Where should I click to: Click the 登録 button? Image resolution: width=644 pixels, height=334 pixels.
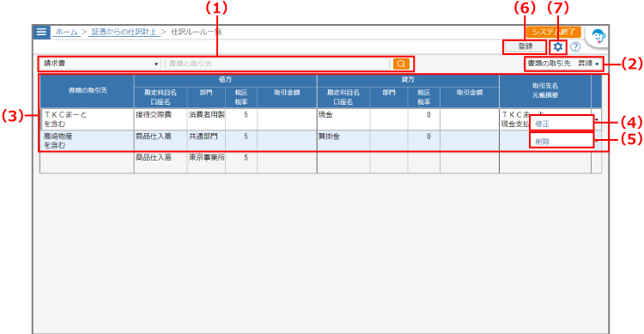click(x=525, y=47)
